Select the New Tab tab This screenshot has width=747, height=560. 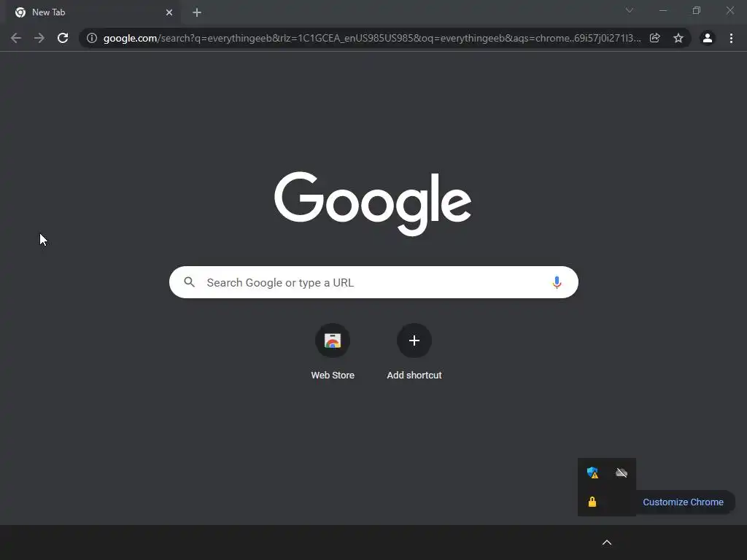(x=93, y=12)
